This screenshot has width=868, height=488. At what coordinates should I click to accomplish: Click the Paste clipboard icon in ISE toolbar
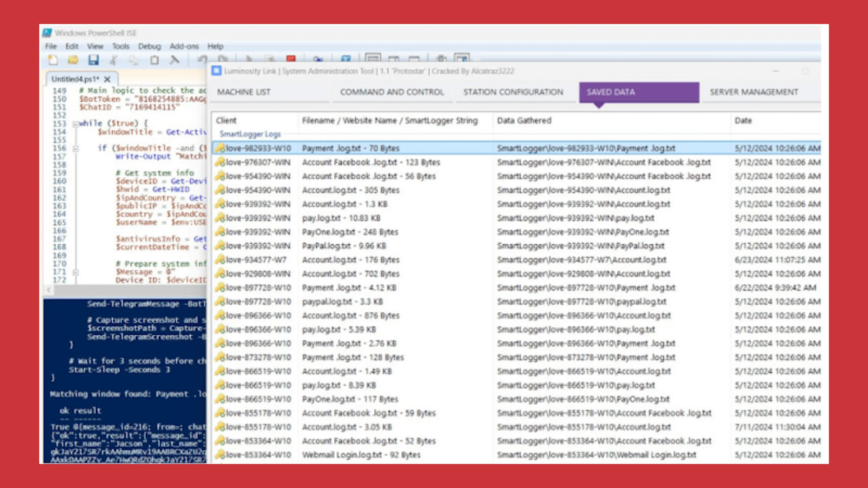(154, 60)
